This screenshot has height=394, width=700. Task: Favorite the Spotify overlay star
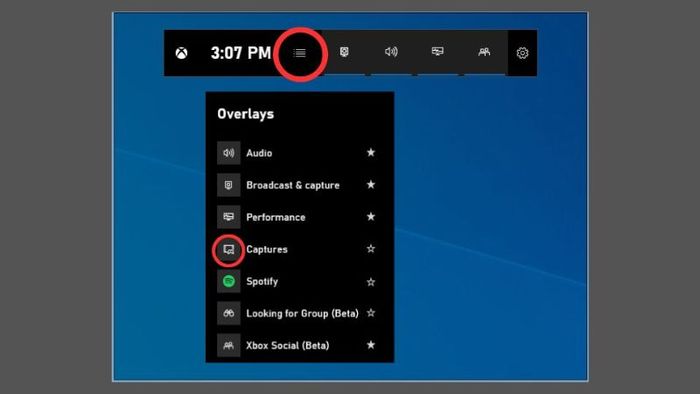click(371, 282)
